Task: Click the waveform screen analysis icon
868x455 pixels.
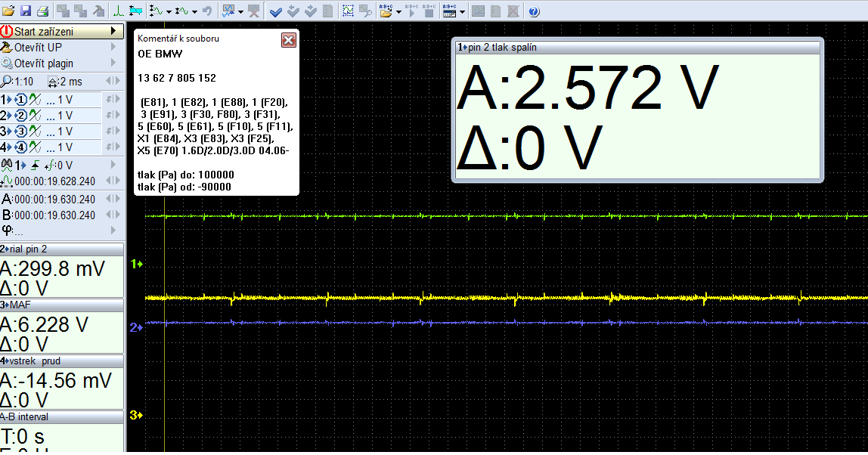Action: pyautogui.click(x=228, y=11)
